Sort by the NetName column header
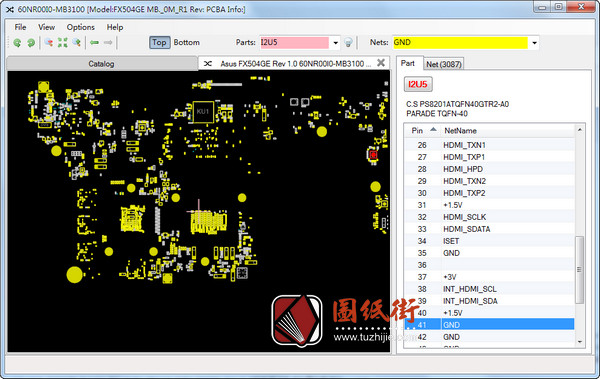 click(507, 131)
